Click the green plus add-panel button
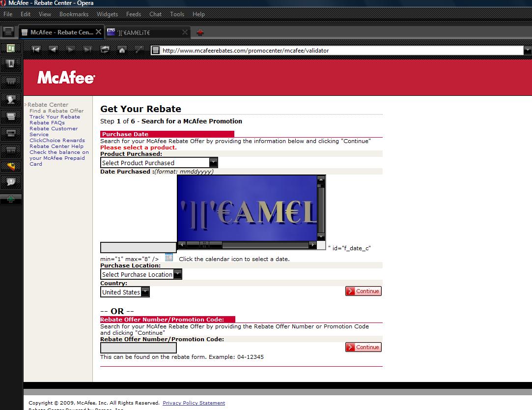This screenshot has width=532, height=410. [x=11, y=199]
